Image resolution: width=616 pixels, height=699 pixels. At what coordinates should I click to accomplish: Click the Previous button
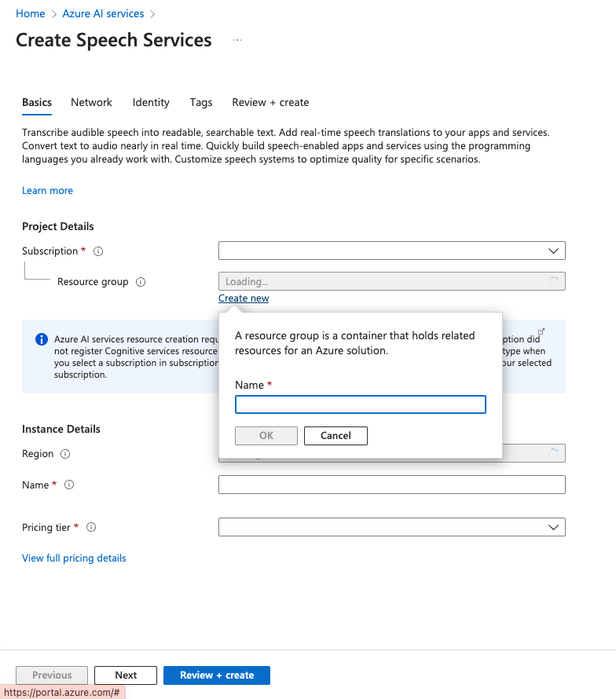52,675
